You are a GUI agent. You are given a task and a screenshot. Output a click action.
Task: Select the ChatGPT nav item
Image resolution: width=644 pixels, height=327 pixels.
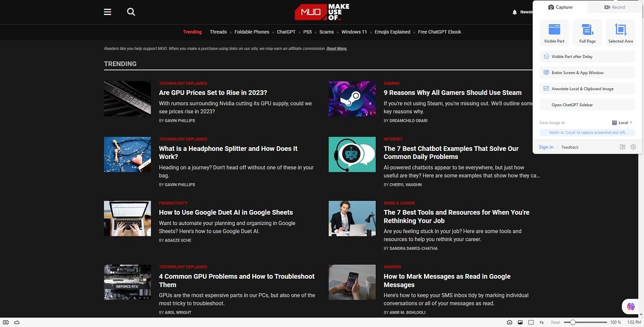pos(286,32)
